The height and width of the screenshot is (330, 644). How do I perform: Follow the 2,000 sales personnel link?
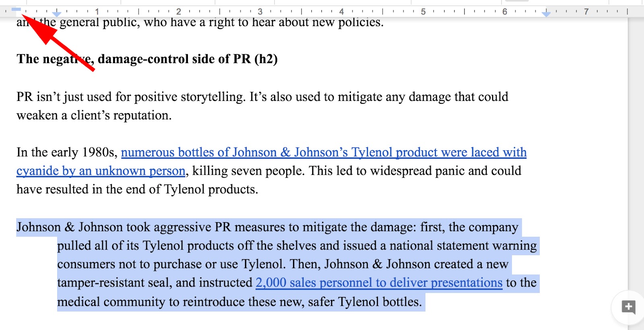[379, 283]
